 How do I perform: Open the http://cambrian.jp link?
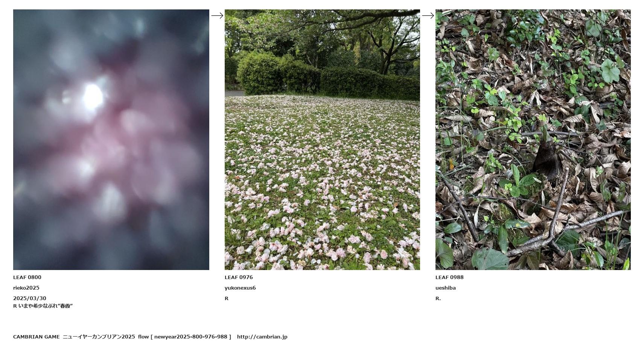[x=262, y=337]
